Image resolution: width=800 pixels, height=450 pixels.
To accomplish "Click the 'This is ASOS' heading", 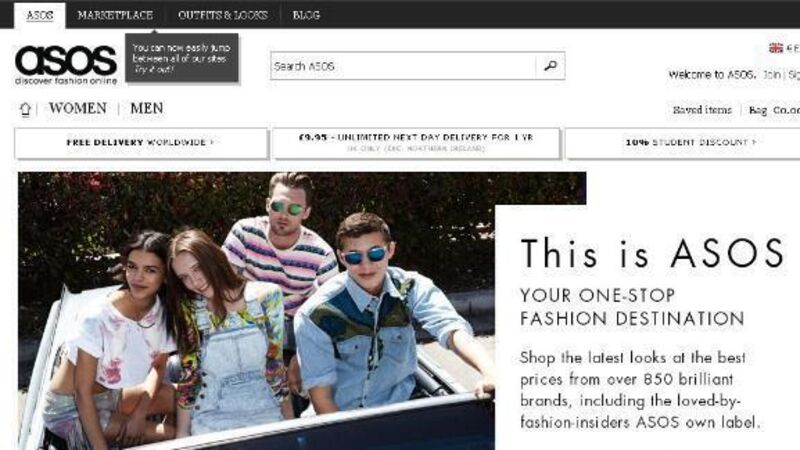I will click(x=652, y=253).
